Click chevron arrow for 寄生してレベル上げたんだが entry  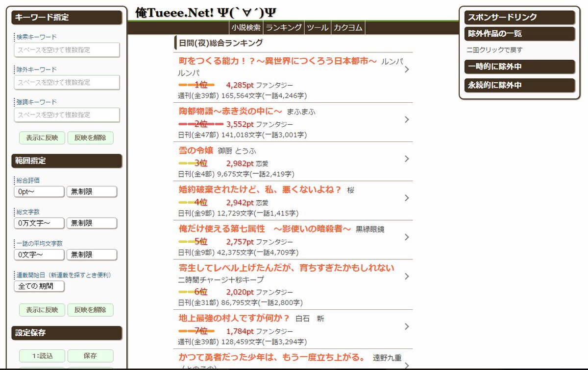[407, 276]
